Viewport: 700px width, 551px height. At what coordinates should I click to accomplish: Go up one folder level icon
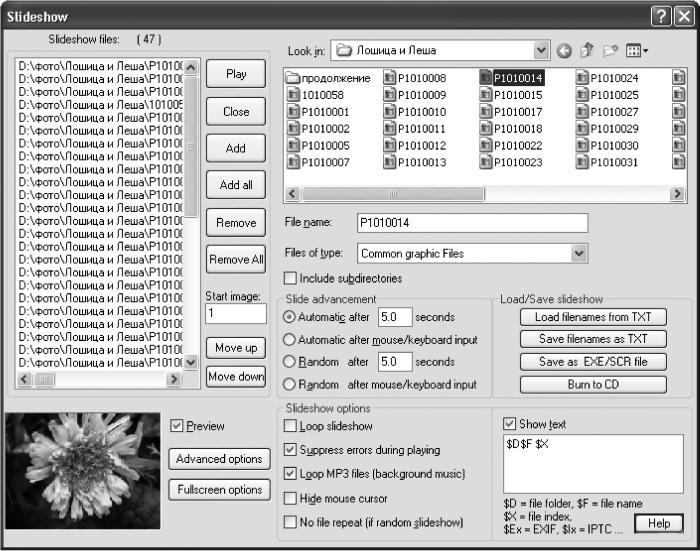pos(587,50)
